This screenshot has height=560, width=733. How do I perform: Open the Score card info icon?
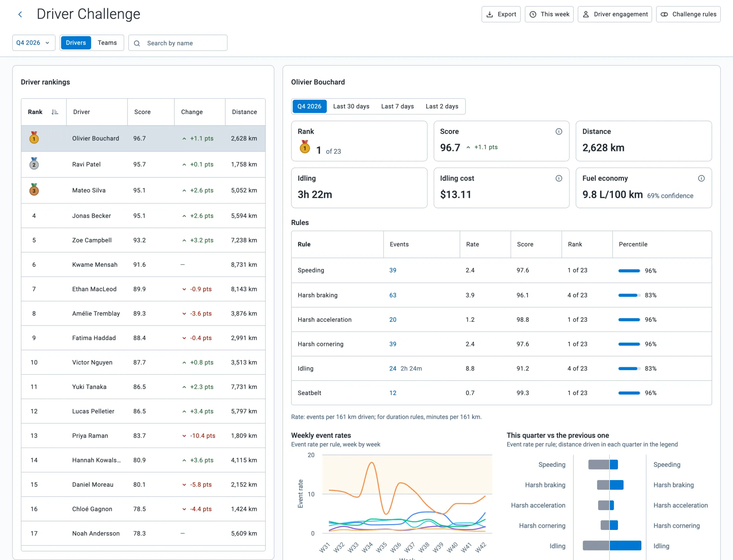click(x=559, y=132)
